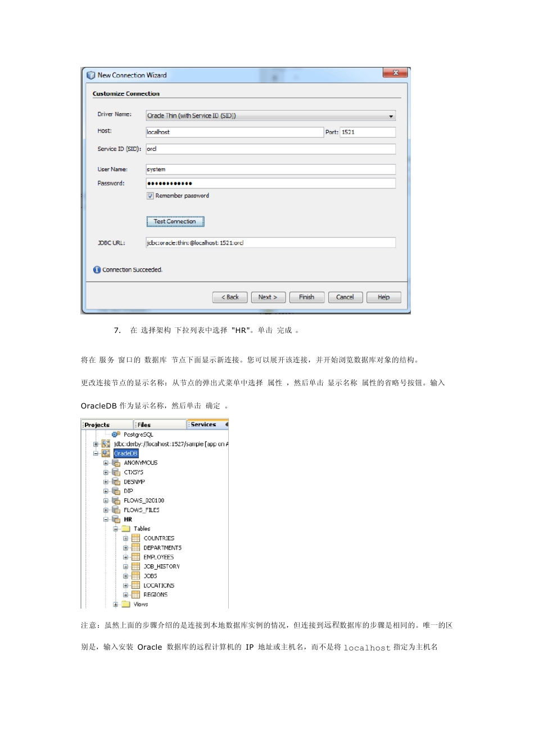Expand the EMPLOYEES table node
This screenshot has width=534, height=756.
pos(125,557)
